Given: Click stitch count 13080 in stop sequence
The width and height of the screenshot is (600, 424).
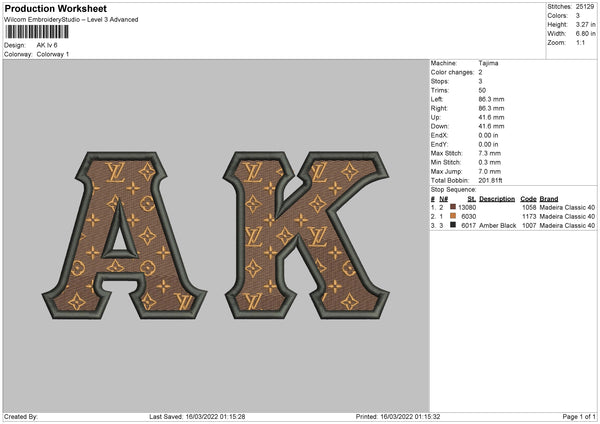Looking at the screenshot, I should pos(467,207).
